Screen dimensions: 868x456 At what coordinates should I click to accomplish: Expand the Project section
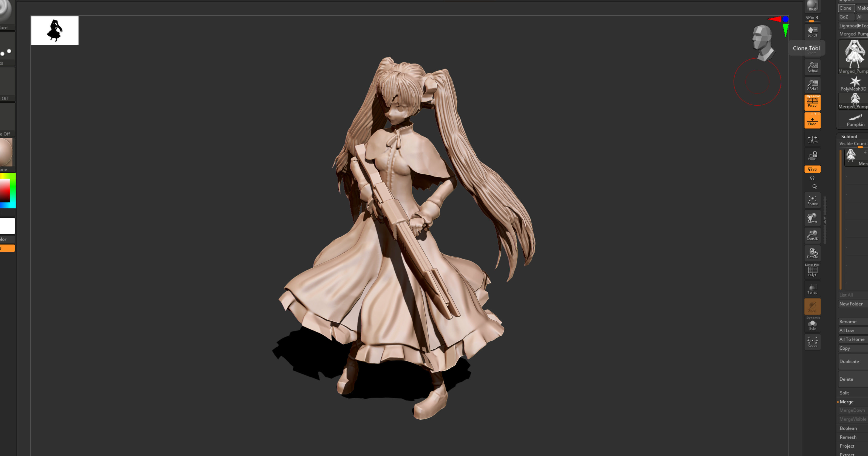[x=847, y=446]
